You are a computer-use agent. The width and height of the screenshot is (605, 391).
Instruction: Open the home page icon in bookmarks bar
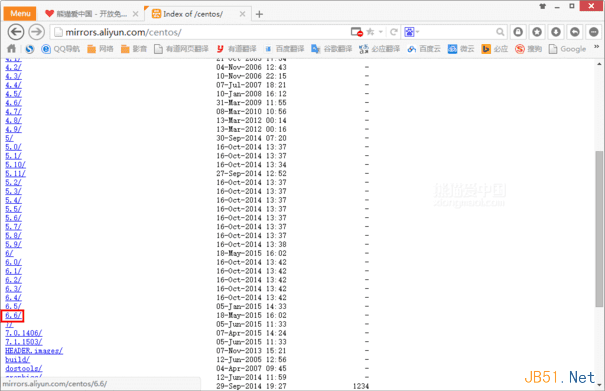point(12,49)
